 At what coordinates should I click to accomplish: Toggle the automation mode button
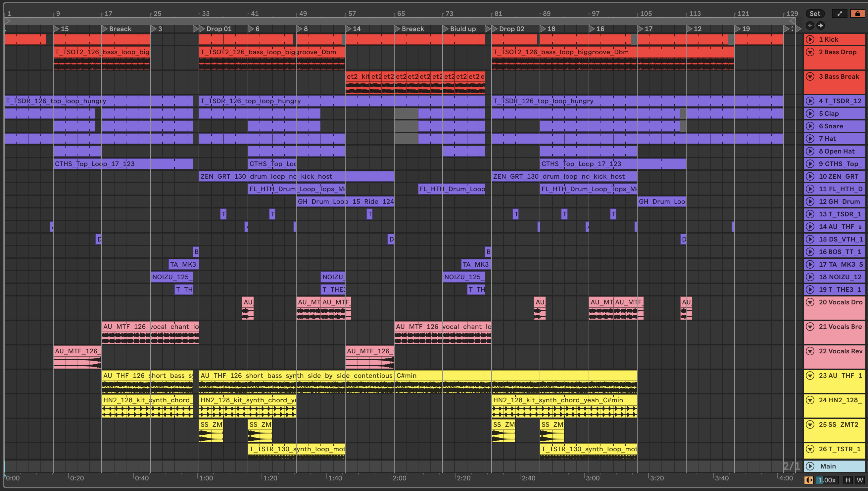coord(840,14)
